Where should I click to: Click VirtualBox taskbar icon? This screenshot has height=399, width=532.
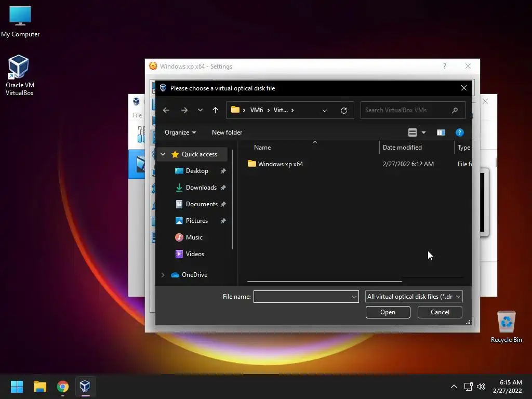point(85,387)
